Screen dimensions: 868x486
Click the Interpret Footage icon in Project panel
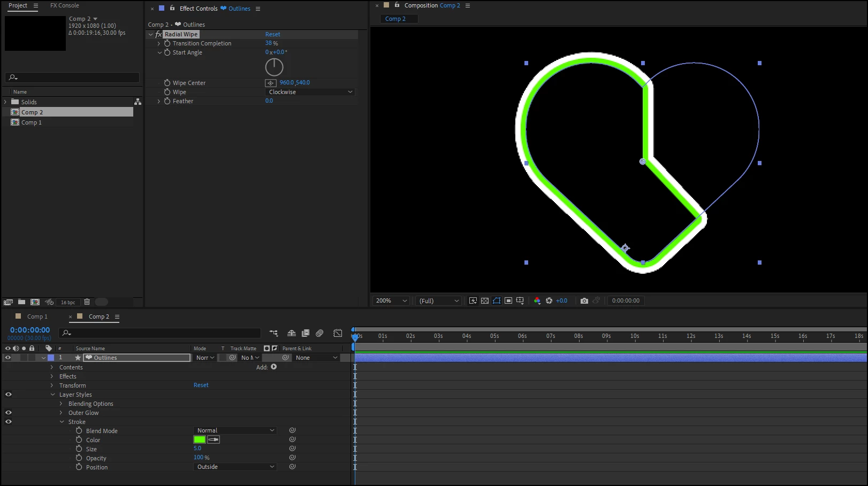[x=9, y=302]
